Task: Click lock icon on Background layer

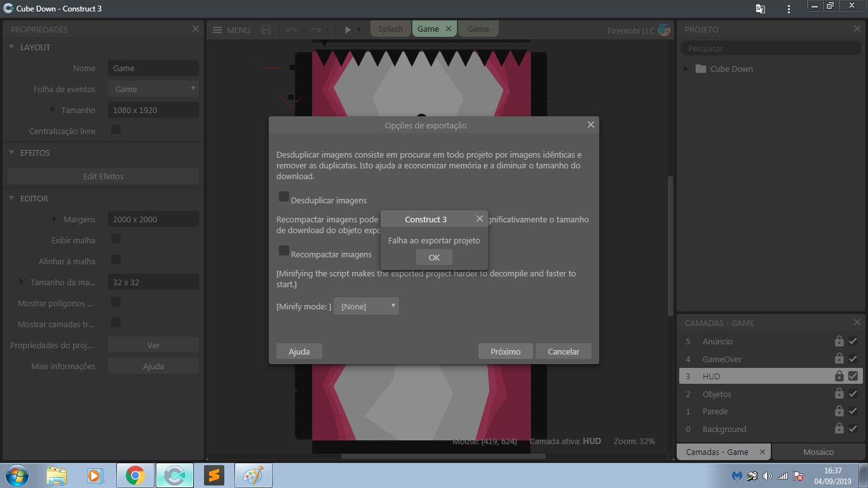Action: pyautogui.click(x=839, y=429)
